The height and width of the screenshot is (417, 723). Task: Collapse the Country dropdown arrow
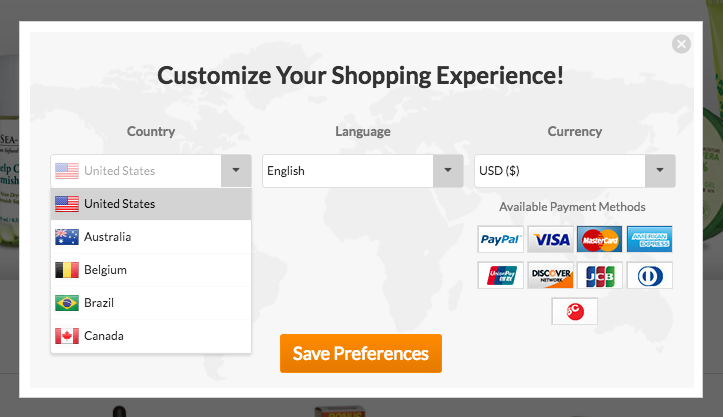click(x=235, y=171)
